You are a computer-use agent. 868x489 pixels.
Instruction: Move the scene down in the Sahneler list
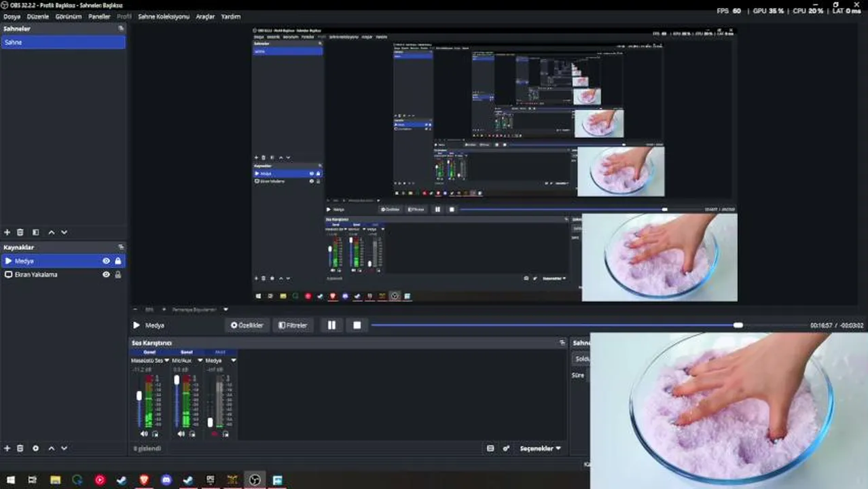pos(65,232)
